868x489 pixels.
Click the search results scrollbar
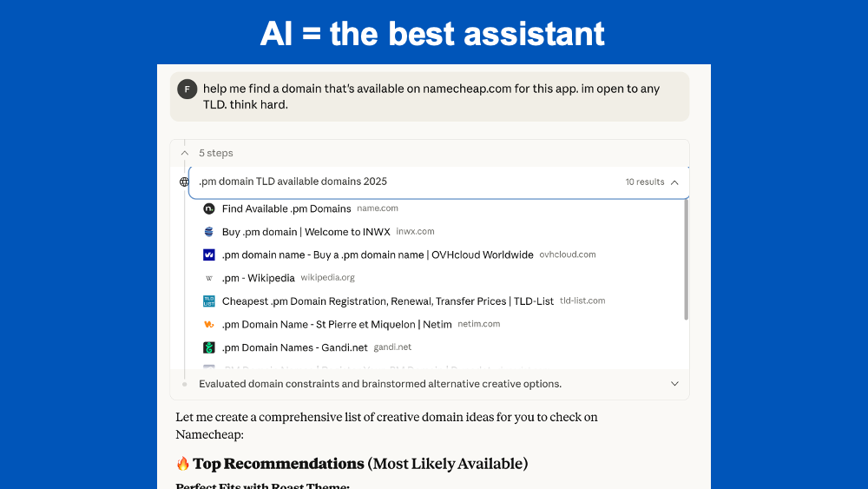point(686,261)
